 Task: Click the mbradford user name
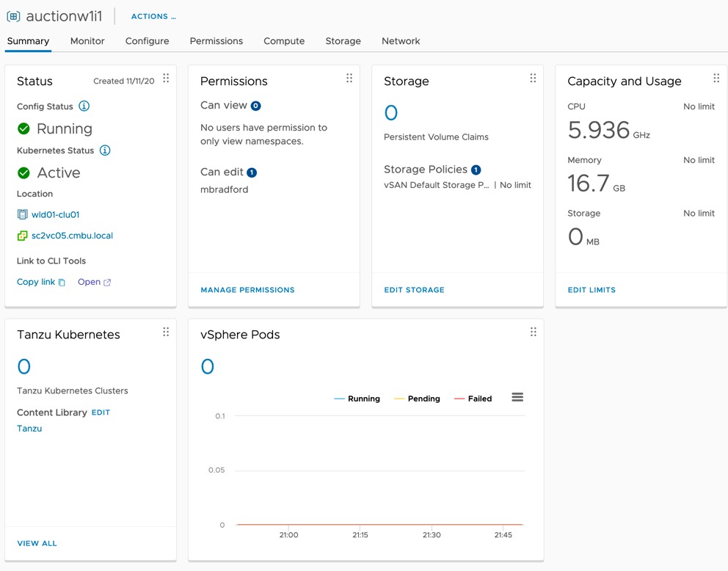(225, 189)
